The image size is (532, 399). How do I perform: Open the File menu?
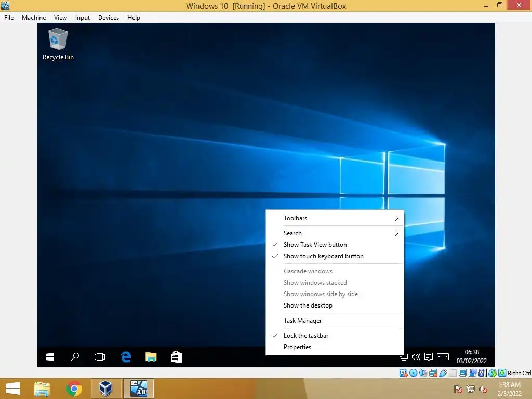tap(9, 18)
